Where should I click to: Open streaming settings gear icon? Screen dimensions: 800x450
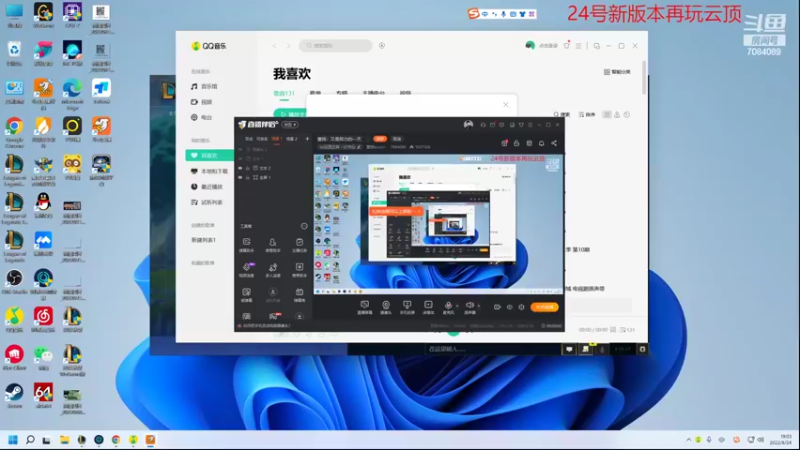pyautogui.click(x=521, y=307)
